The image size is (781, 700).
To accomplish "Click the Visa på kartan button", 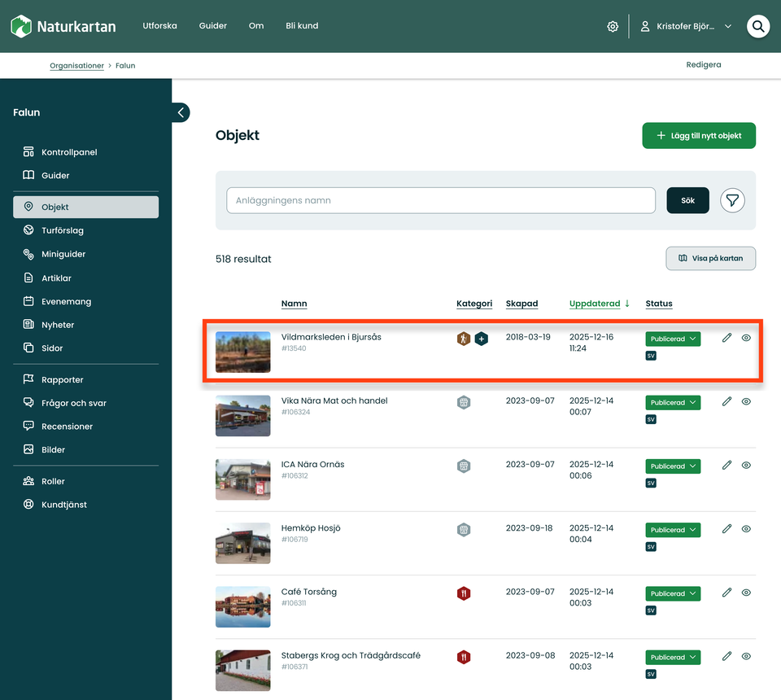I will 710,259.
